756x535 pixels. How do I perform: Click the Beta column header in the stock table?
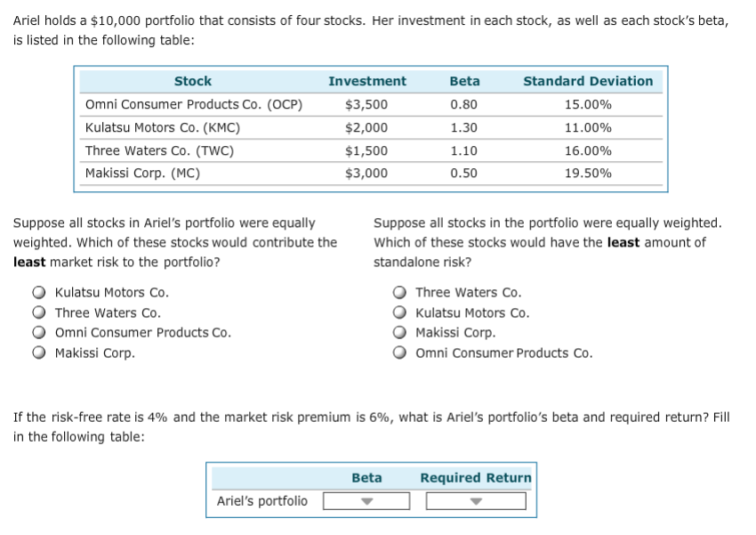click(x=464, y=81)
